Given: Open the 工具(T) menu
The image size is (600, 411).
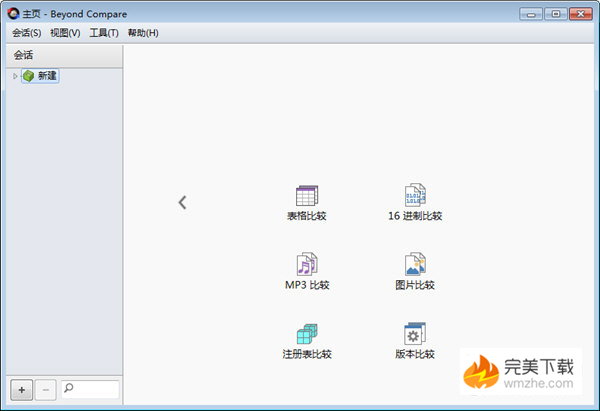Looking at the screenshot, I should click(104, 33).
